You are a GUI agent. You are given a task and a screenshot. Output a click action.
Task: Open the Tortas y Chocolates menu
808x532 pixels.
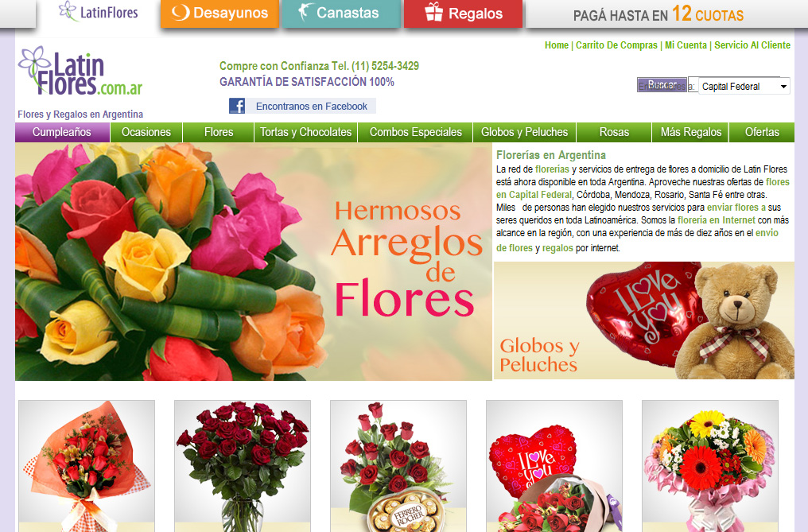point(305,132)
